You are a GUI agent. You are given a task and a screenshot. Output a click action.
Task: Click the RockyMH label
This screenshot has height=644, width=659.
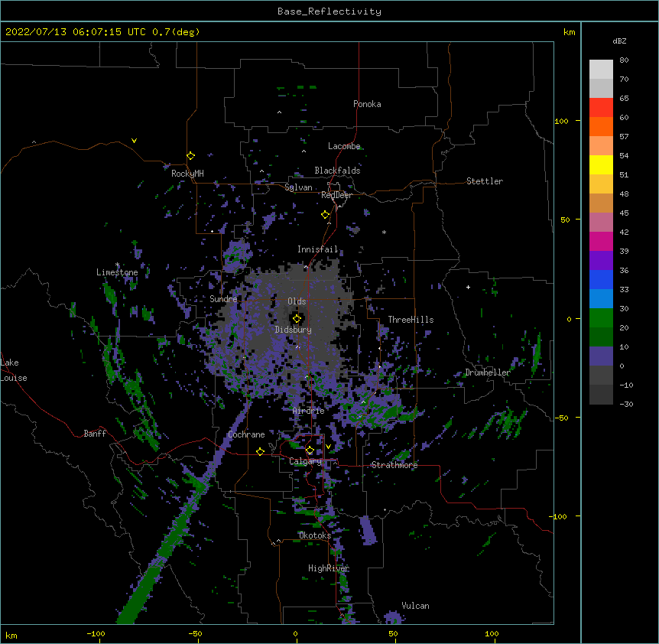click(187, 174)
